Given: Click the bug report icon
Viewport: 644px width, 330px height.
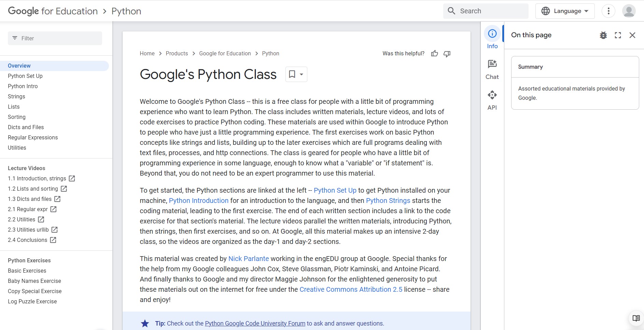Looking at the screenshot, I should [x=603, y=35].
